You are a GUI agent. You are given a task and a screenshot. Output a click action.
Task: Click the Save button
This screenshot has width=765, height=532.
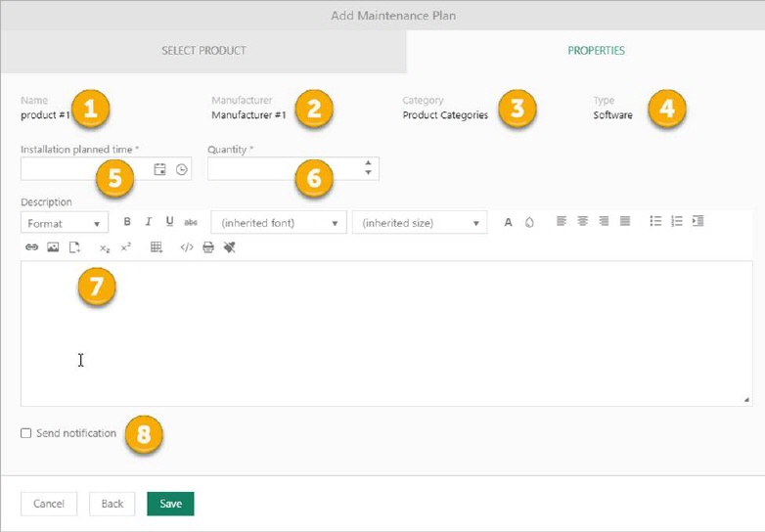coord(170,504)
